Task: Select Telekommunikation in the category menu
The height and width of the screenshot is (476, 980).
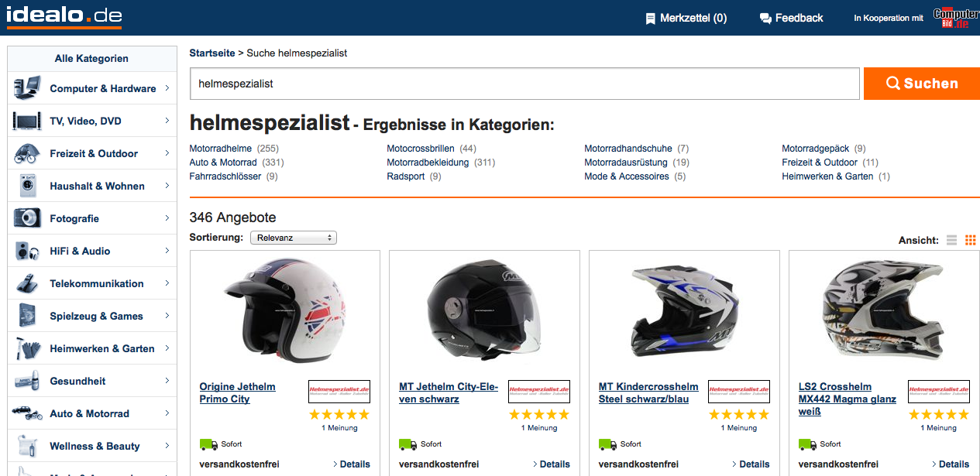Action: [96, 283]
